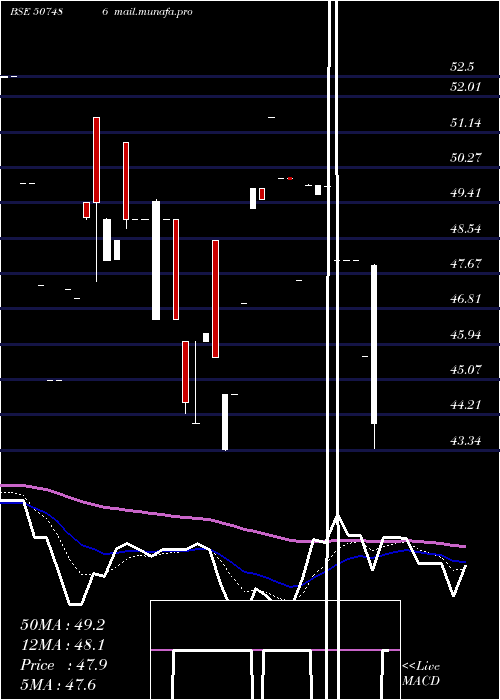Viewport: 500px width, 700px height.
Task: Click the 48.54 price level label
Action: tap(466, 229)
